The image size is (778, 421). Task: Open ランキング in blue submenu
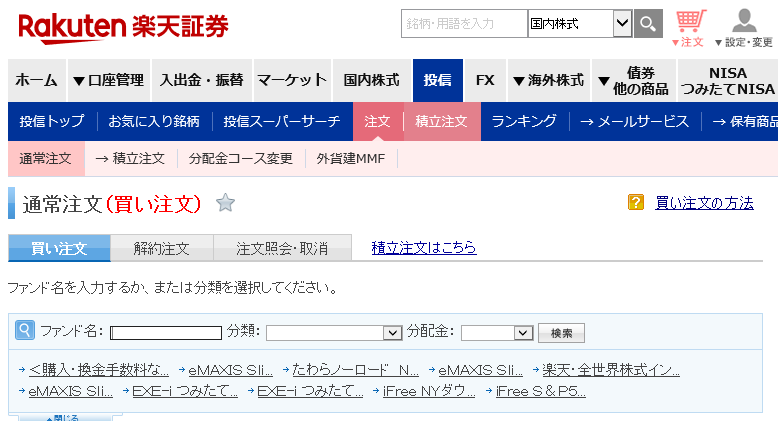click(x=524, y=121)
